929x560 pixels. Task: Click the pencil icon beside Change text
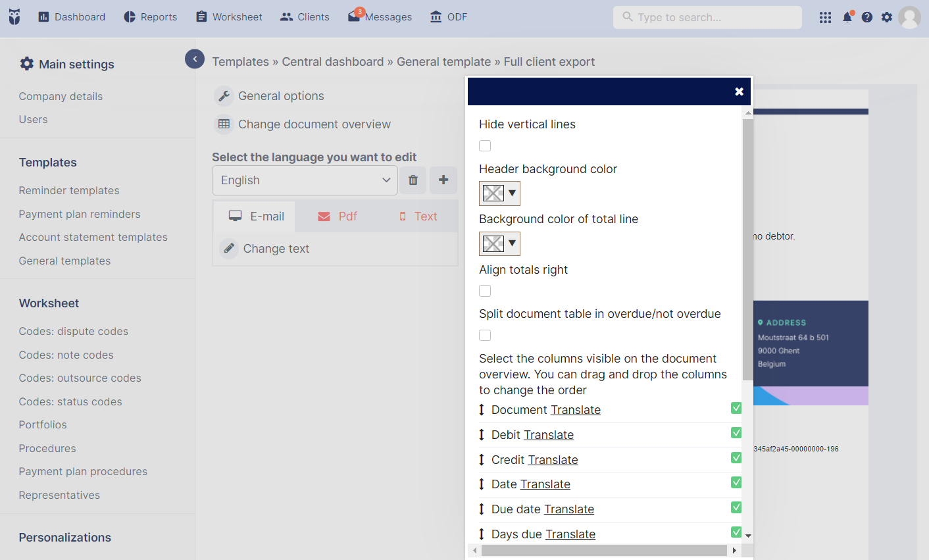[x=229, y=249]
